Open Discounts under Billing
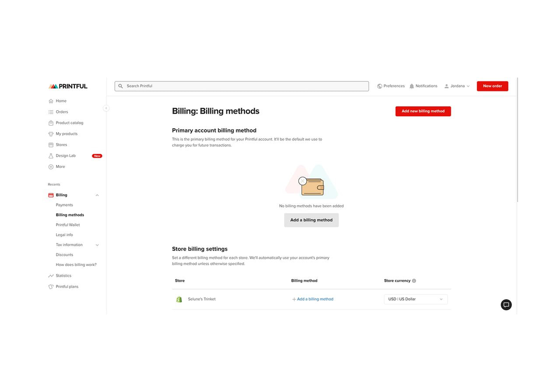Image resolution: width=560 pixels, height=392 pixels. click(x=64, y=255)
